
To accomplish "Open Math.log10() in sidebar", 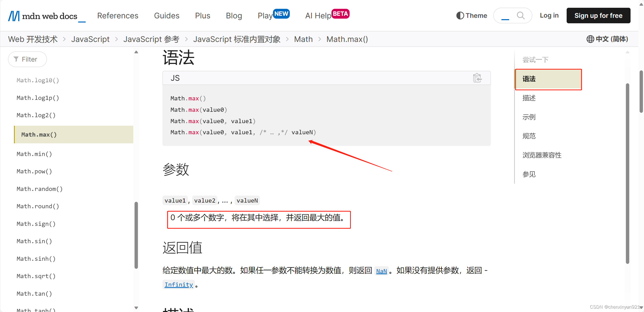I will point(38,80).
